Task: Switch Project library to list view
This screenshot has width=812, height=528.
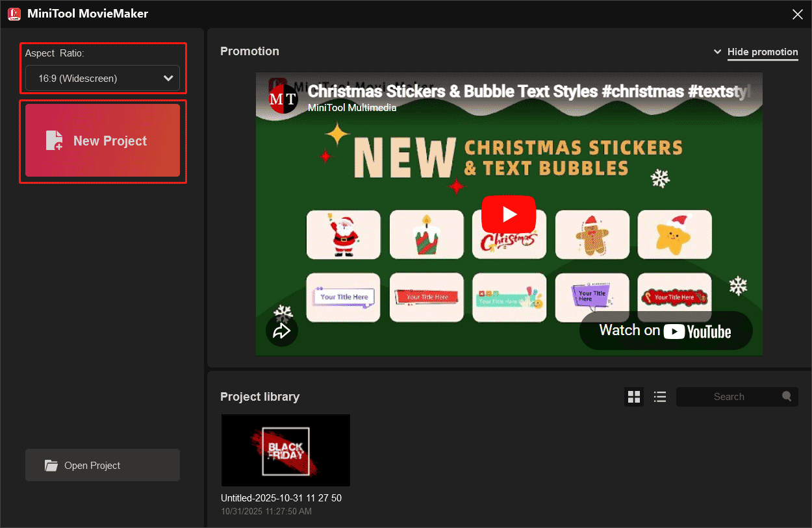Action: coord(660,396)
